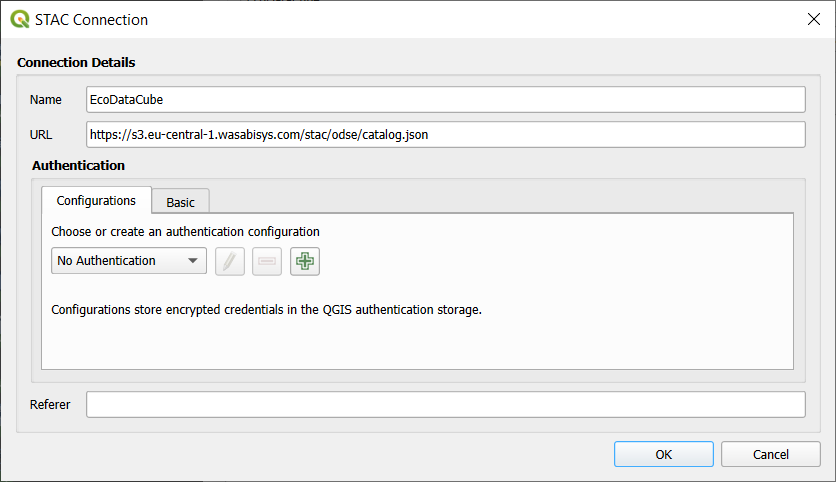Viewport: 836px width, 482px height.
Task: Click the remove authentication configuration minus icon
Action: tap(267, 262)
